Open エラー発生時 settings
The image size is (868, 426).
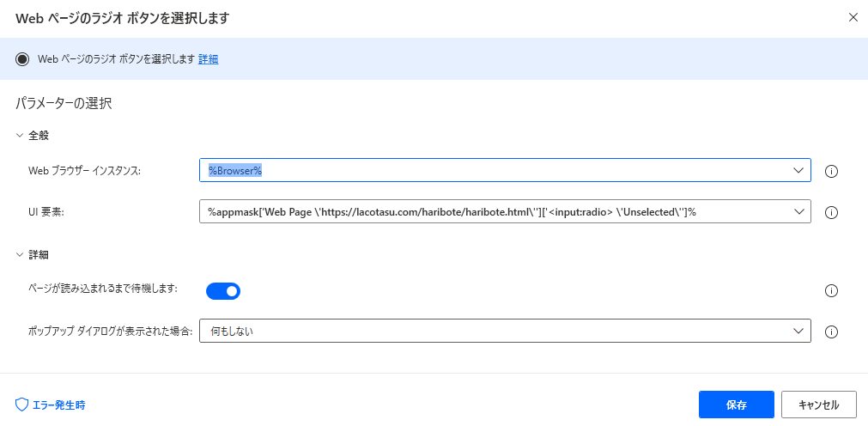click(51, 405)
